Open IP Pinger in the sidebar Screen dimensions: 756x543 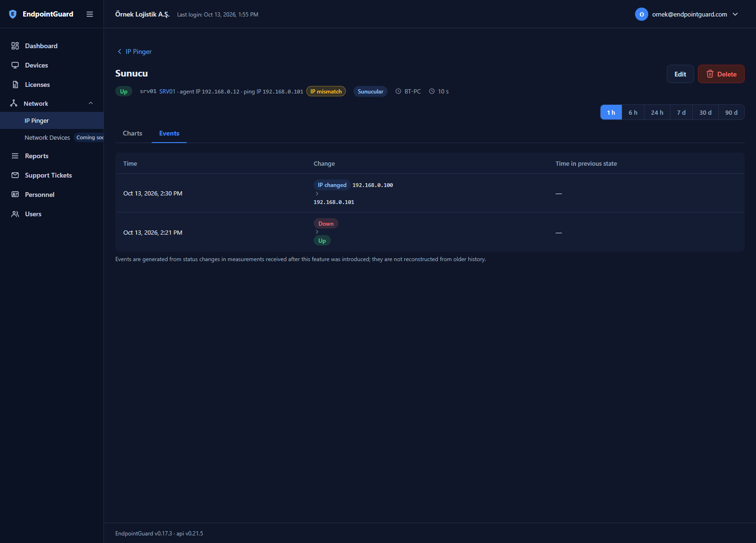(x=52, y=120)
